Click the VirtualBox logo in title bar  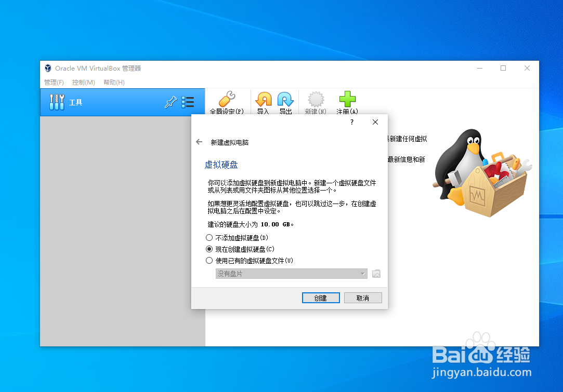[48, 68]
